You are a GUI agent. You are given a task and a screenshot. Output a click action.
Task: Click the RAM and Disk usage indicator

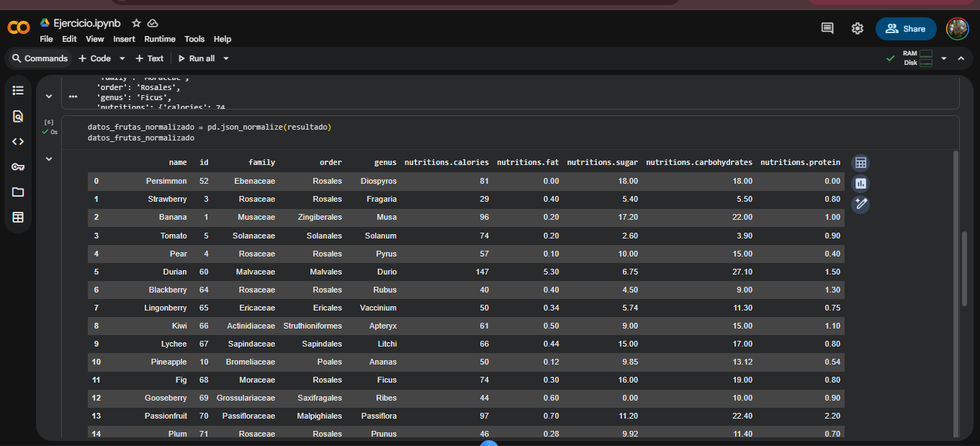pyautogui.click(x=917, y=58)
